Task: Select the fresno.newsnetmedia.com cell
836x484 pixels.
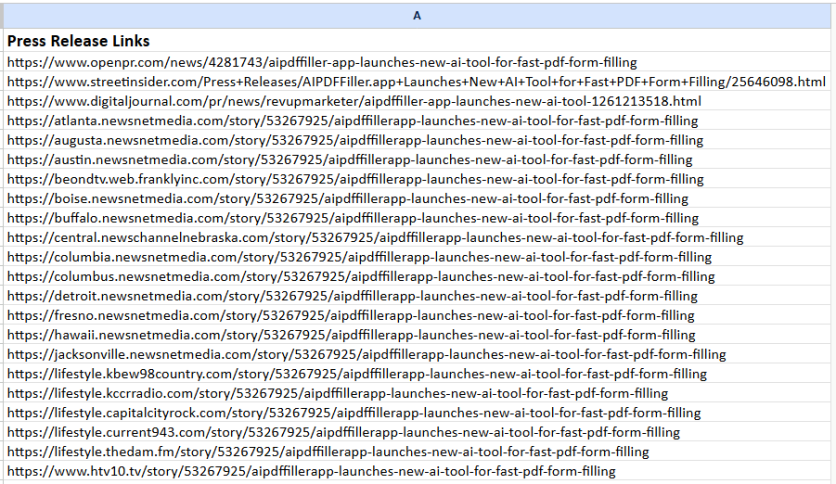Action: [417, 315]
